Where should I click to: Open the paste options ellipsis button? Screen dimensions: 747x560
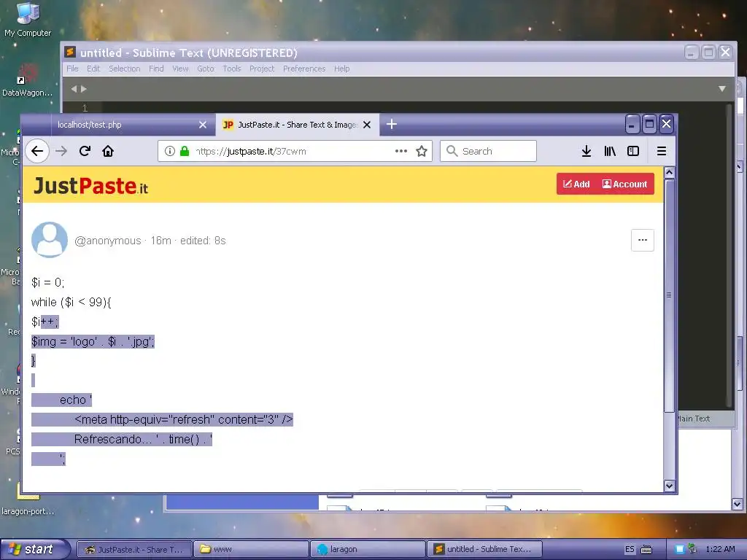point(643,240)
